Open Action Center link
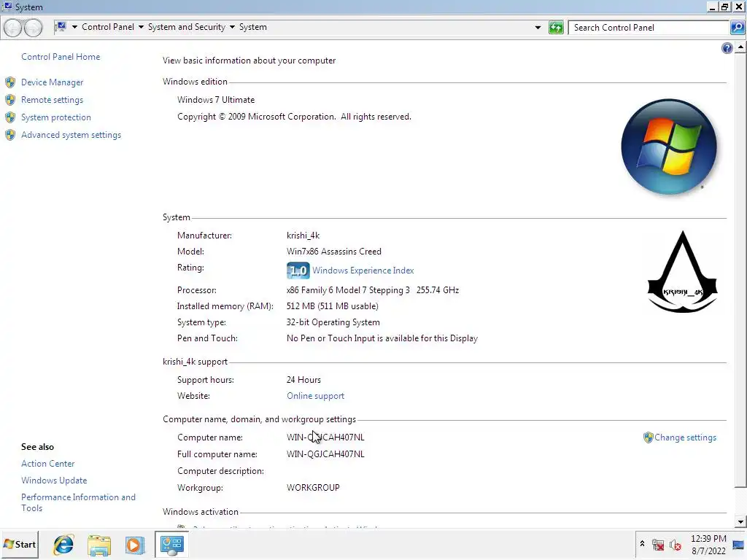This screenshot has height=560, width=747. pyautogui.click(x=47, y=464)
